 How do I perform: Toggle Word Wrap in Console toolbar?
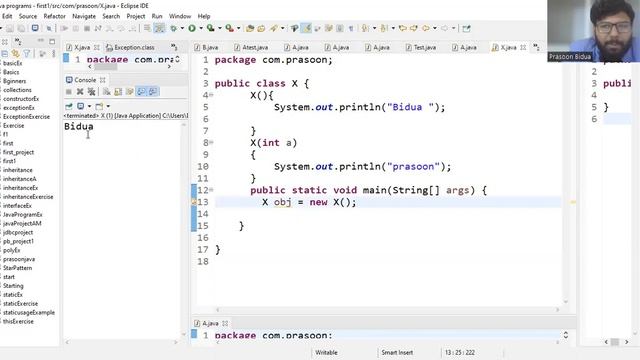tap(129, 92)
